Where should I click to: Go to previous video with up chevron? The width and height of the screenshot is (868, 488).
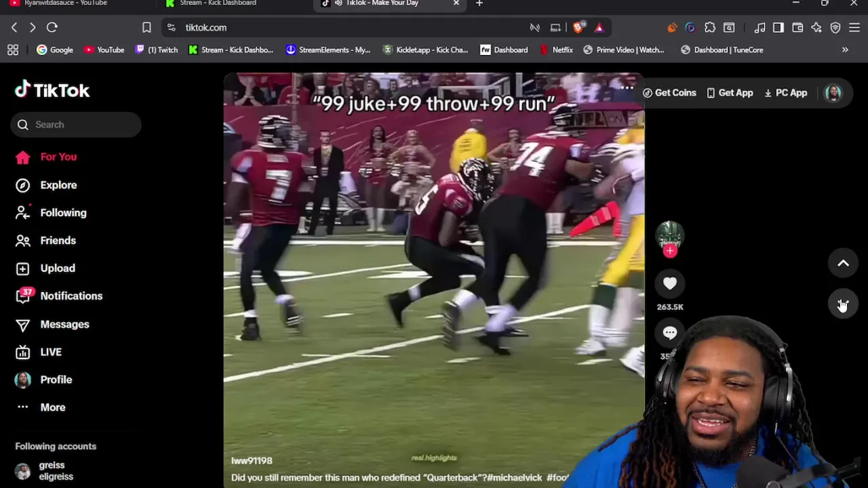843,264
